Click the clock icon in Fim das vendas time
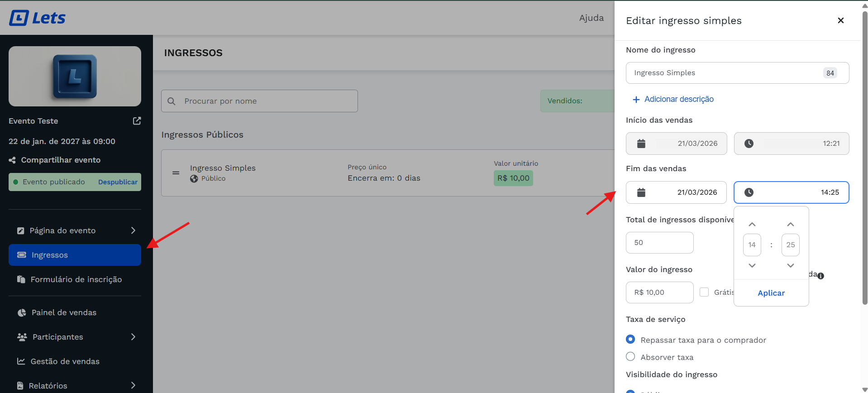The height and width of the screenshot is (393, 868). point(749,192)
